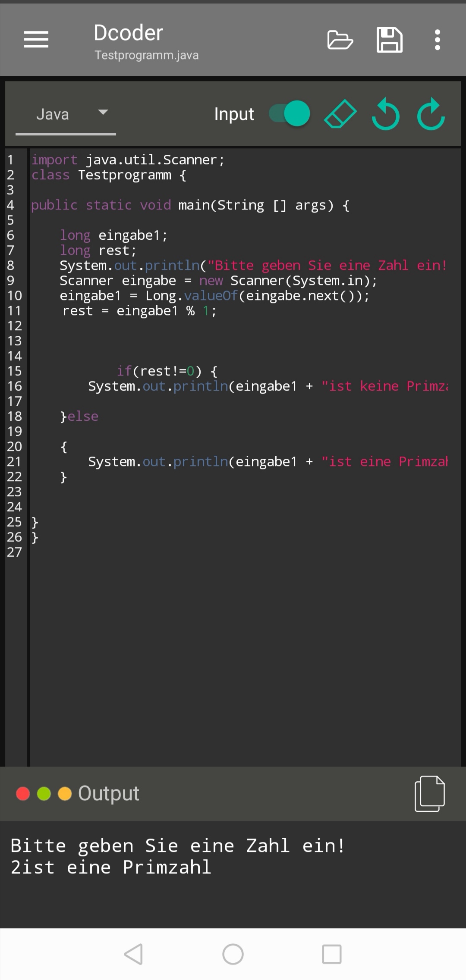Open the three-dot overflow menu
This screenshot has width=466, height=980.
coord(437,40)
